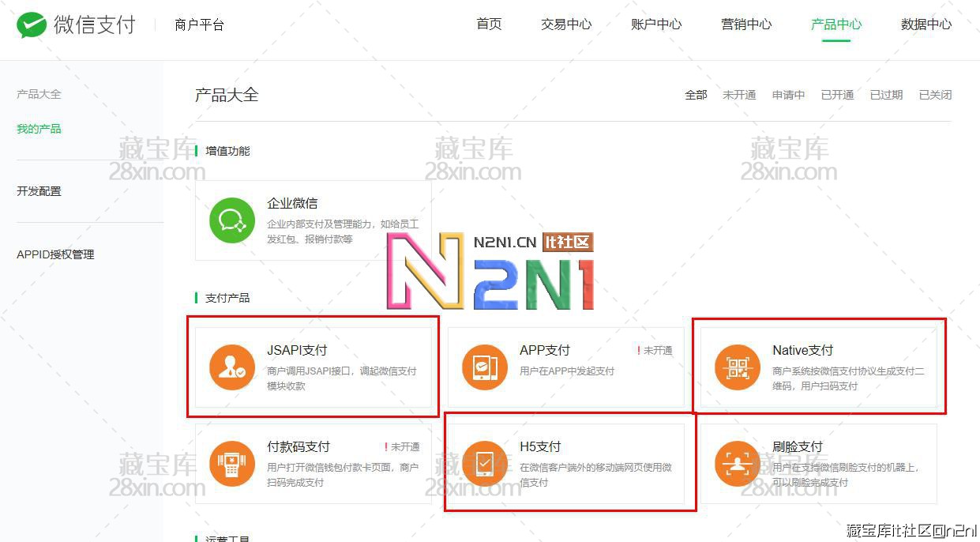Screen dimensions: 980x542
Task: Click the APP支付 phone icon
Action: point(485,367)
